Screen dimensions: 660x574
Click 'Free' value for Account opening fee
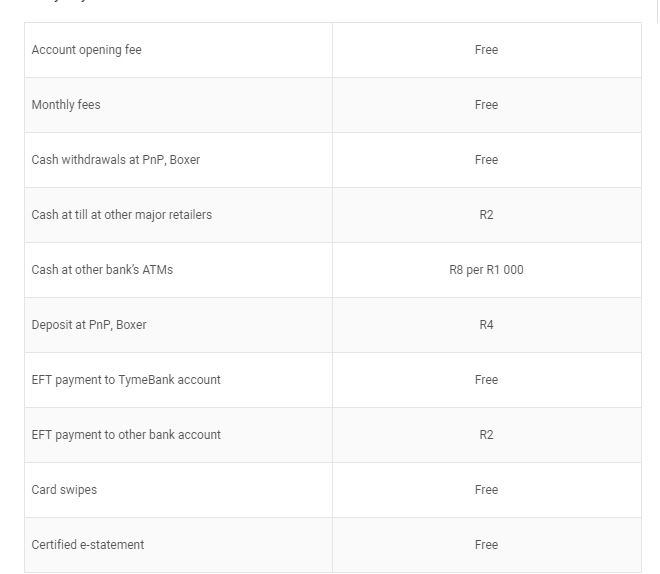(486, 50)
